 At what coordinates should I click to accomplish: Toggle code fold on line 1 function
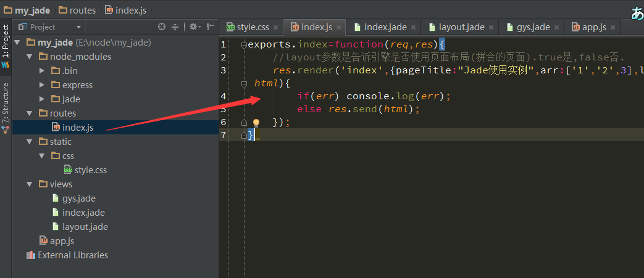tap(245, 45)
